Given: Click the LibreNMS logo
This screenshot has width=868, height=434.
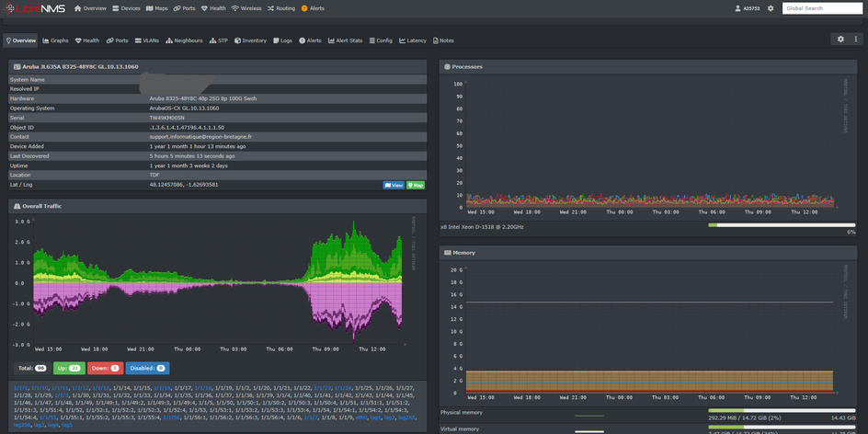Looking at the screenshot, I should [x=35, y=8].
